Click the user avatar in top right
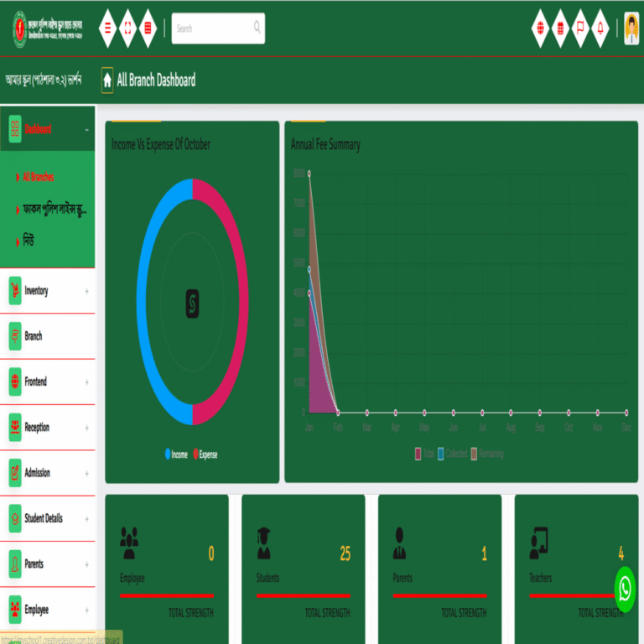 (631, 28)
